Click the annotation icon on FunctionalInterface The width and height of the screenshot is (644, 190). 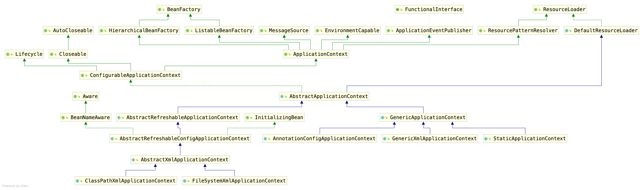398,9
